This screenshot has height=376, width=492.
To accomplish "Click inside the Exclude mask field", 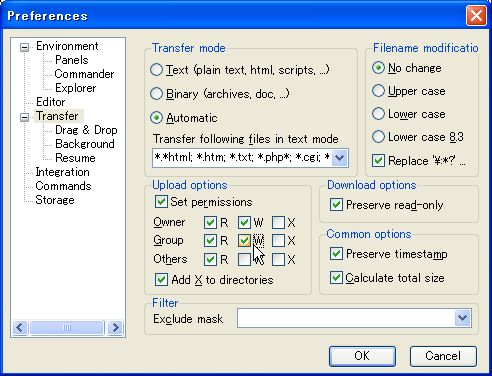I will (346, 318).
